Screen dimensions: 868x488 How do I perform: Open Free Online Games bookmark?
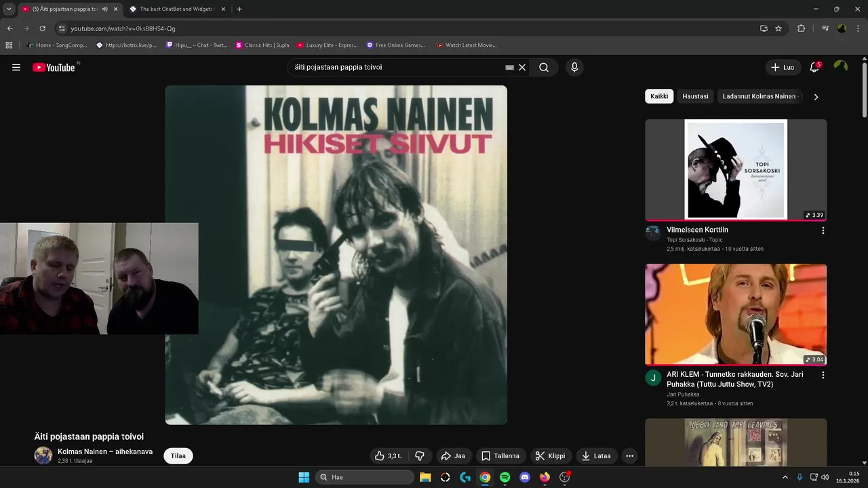(396, 45)
